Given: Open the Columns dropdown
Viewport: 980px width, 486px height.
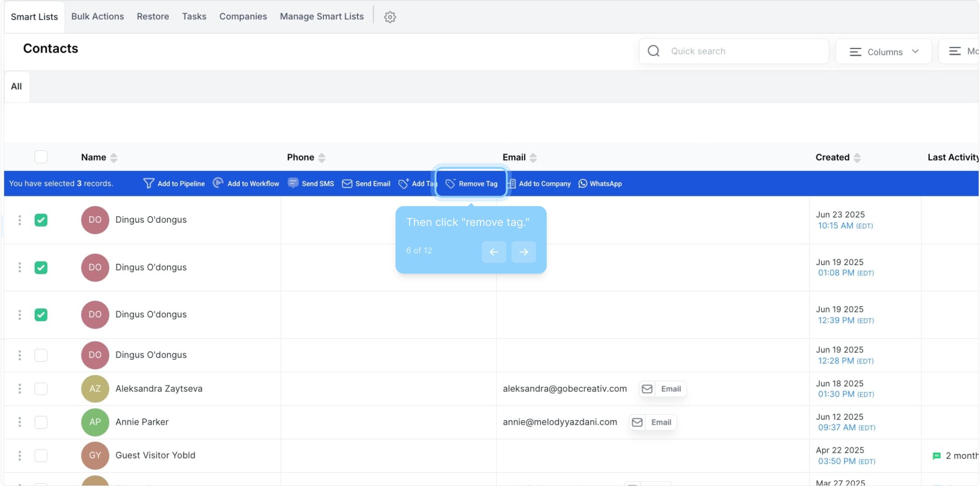Looking at the screenshot, I should click(883, 52).
